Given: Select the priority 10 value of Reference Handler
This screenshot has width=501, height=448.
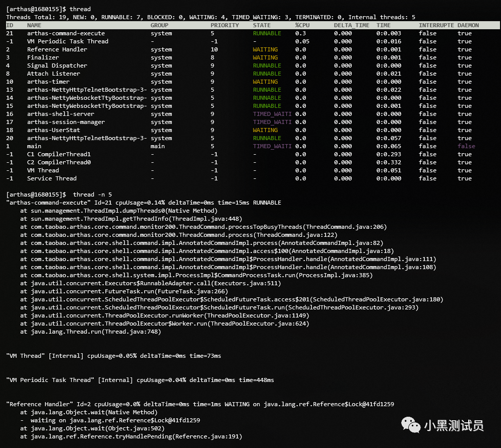Looking at the screenshot, I should point(214,49).
